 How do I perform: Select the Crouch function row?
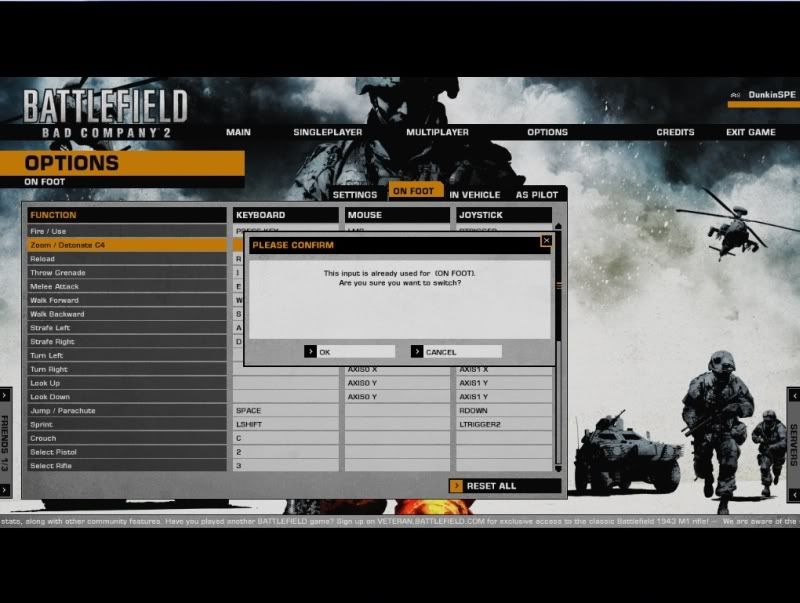[127, 438]
